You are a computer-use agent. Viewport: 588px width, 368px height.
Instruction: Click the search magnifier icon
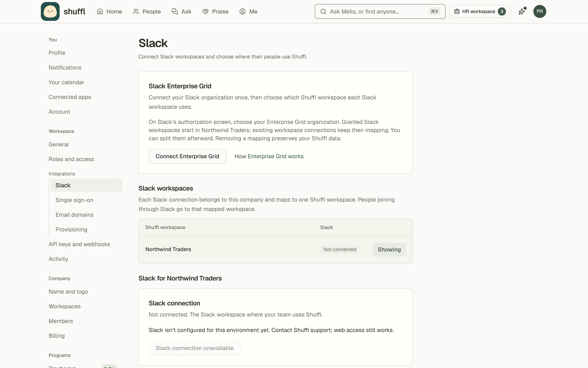click(x=323, y=11)
